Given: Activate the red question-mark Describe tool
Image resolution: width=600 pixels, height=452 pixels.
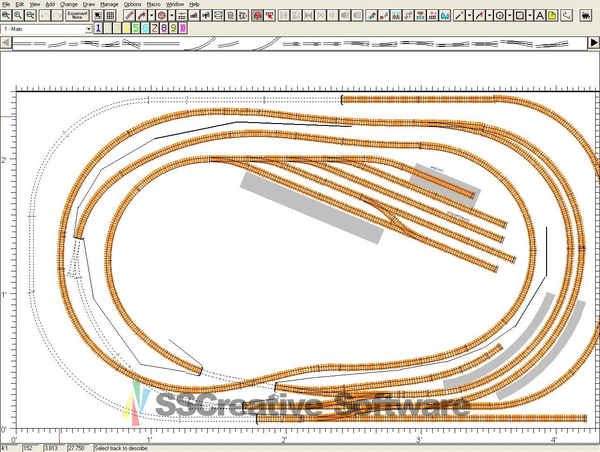Looking at the screenshot, I should 258,16.
